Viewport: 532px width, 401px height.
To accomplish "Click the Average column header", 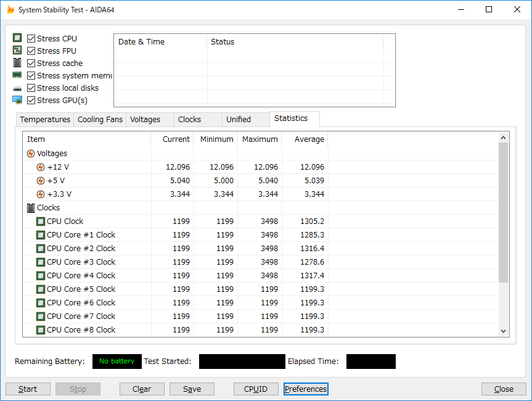I will (305, 139).
